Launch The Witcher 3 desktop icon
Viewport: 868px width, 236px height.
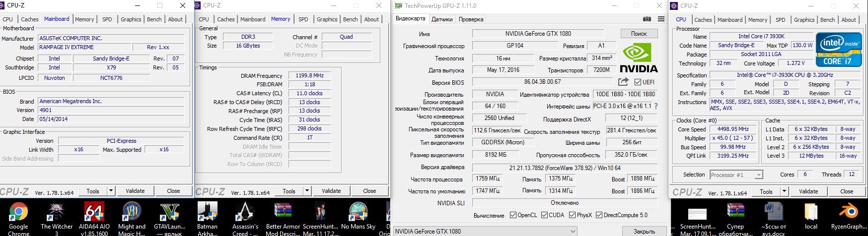57,217
